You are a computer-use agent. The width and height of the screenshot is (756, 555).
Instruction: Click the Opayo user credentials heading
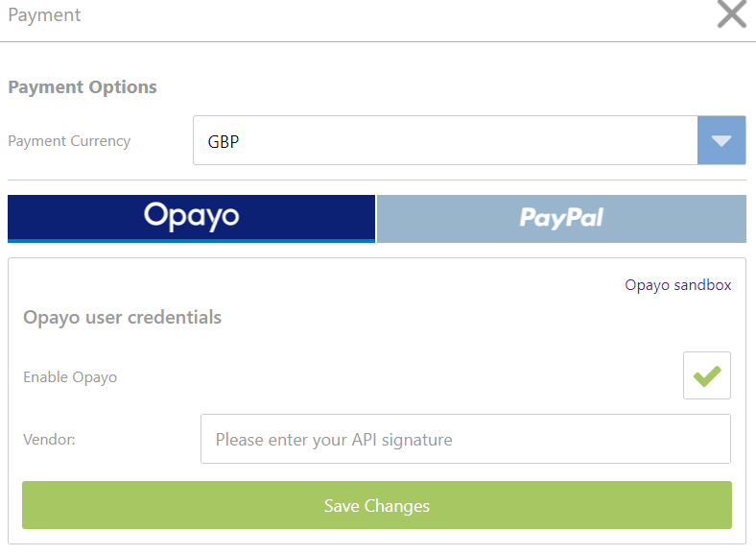tap(123, 318)
